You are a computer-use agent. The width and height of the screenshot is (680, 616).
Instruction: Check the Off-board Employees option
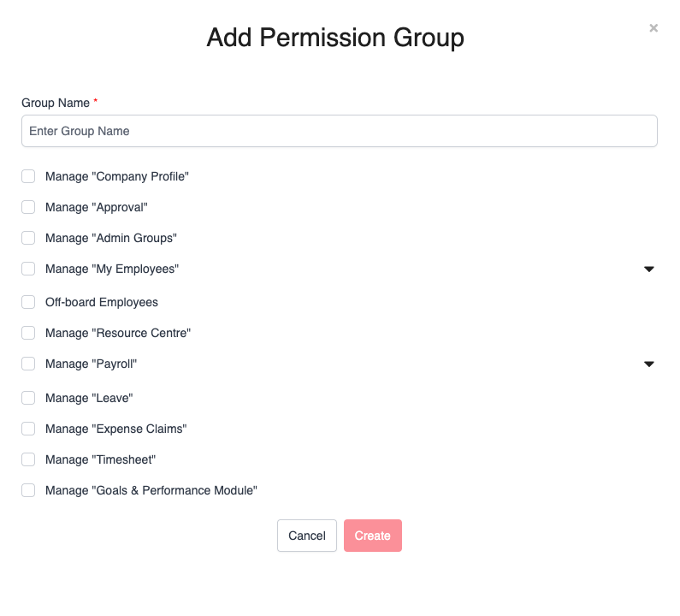(x=28, y=302)
